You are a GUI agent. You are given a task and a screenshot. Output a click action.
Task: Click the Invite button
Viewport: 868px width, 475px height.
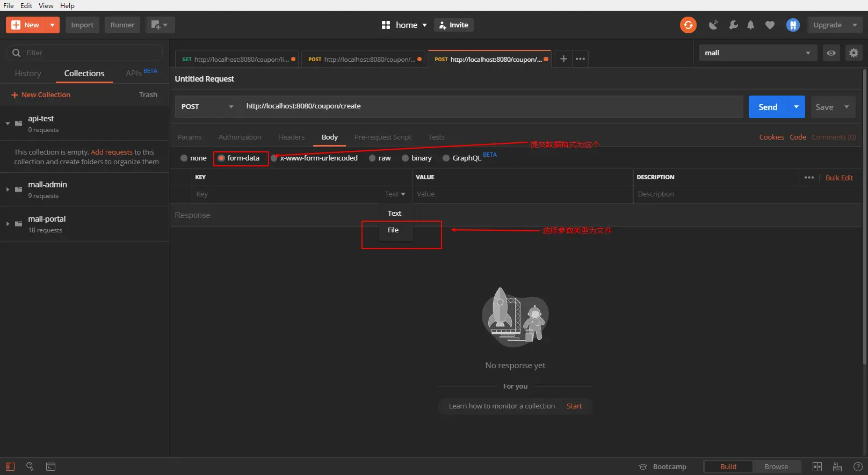[454, 25]
